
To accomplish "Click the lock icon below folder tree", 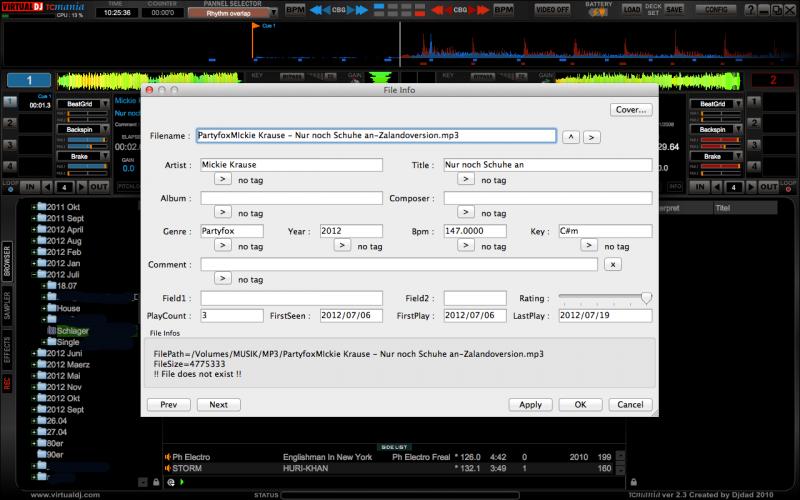I will click(x=156, y=482).
